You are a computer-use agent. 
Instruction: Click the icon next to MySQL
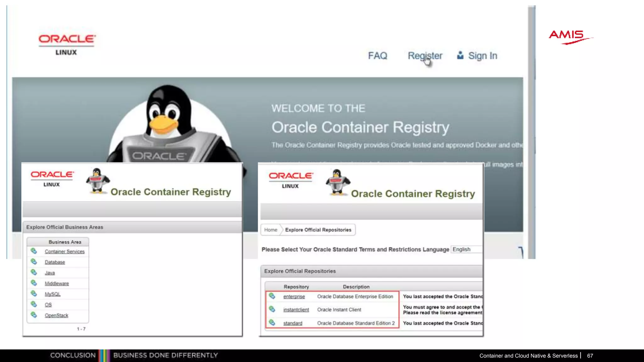pos(34,294)
